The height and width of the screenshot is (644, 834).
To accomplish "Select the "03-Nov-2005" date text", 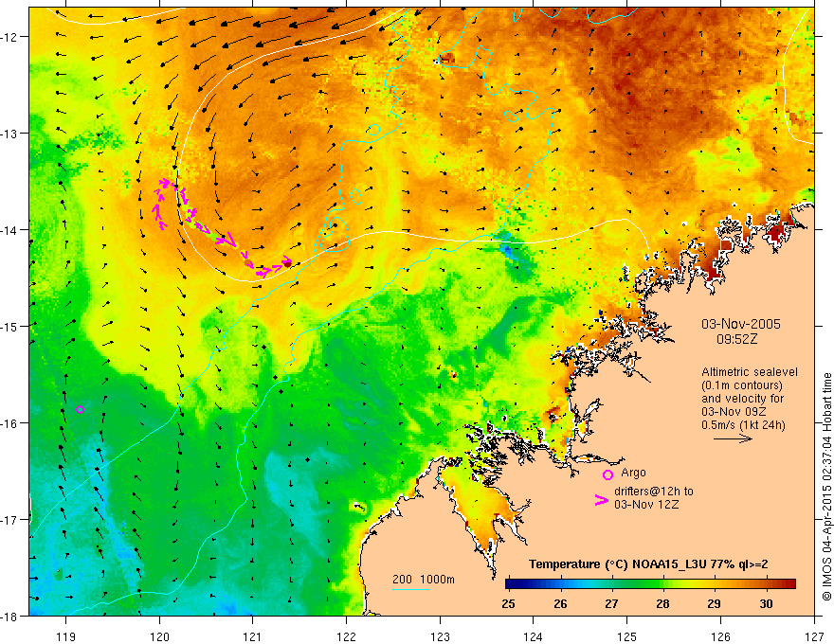I will (x=741, y=324).
